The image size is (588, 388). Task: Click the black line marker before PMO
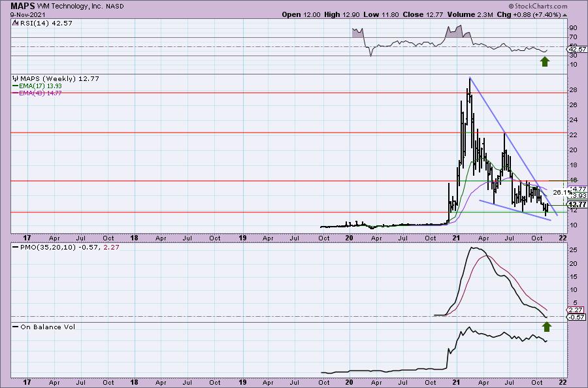click(16, 248)
